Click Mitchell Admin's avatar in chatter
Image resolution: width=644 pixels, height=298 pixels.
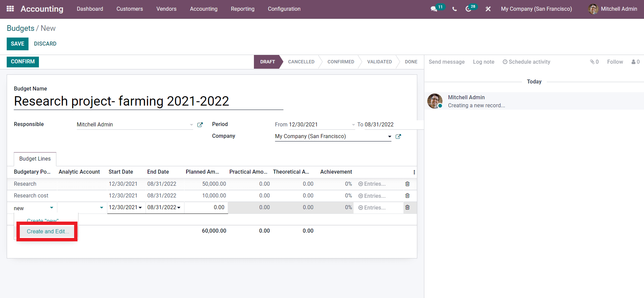click(435, 101)
